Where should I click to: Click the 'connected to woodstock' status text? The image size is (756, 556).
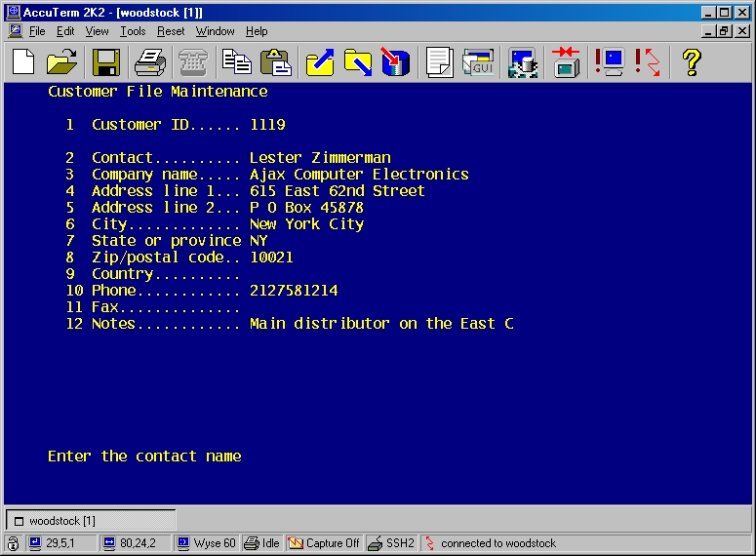tap(498, 543)
